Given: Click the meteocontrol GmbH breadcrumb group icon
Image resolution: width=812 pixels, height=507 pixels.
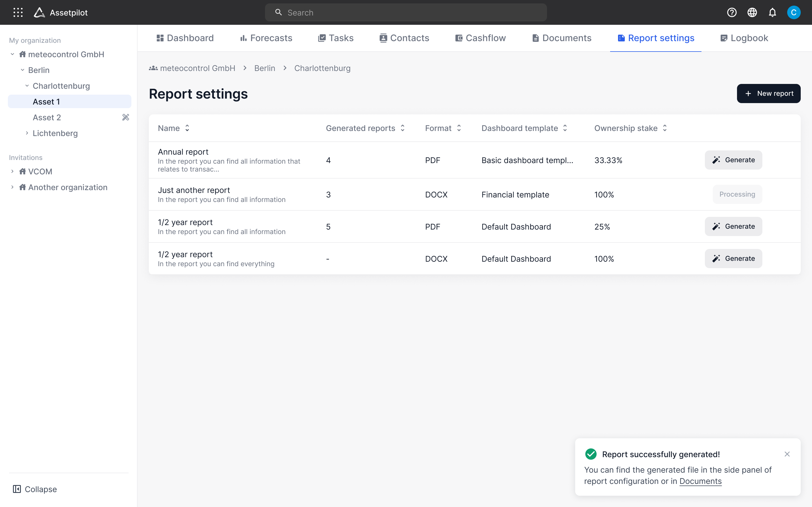Looking at the screenshot, I should [x=153, y=68].
